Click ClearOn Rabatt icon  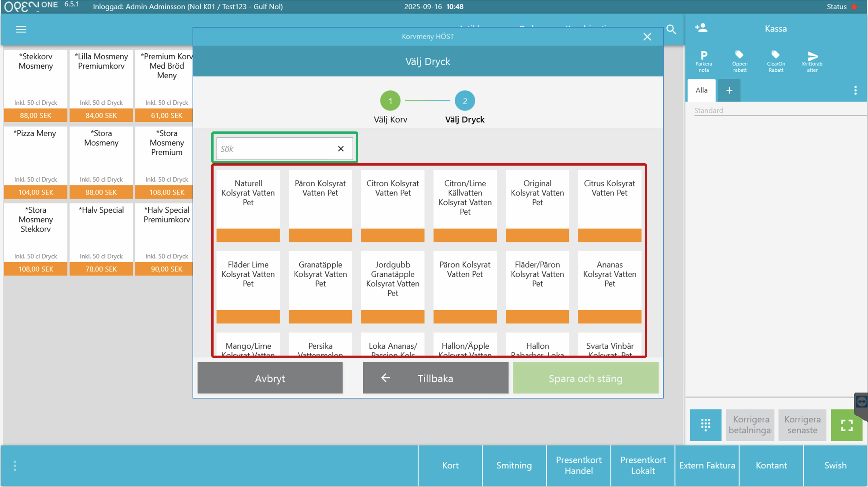point(776,61)
